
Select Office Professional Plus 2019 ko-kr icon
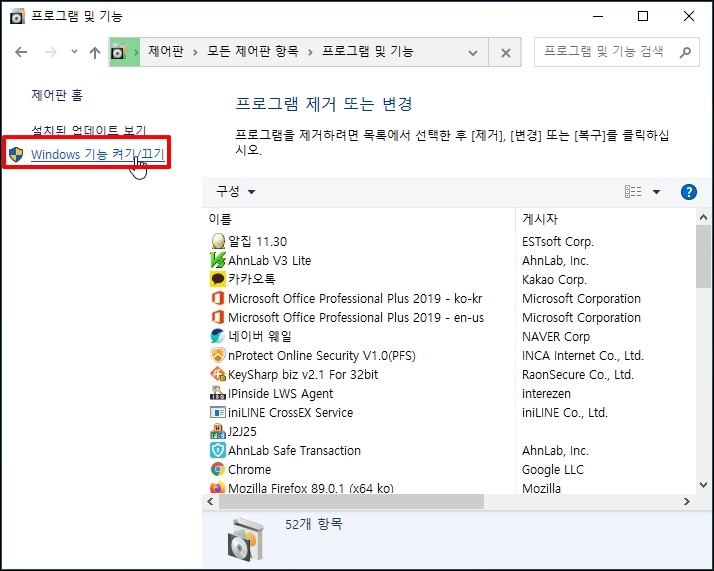218,298
